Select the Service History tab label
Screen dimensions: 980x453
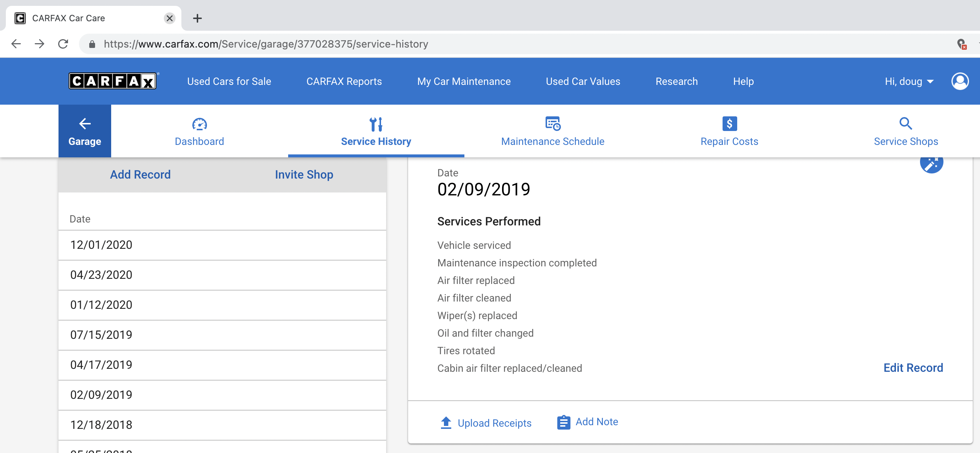point(376,142)
